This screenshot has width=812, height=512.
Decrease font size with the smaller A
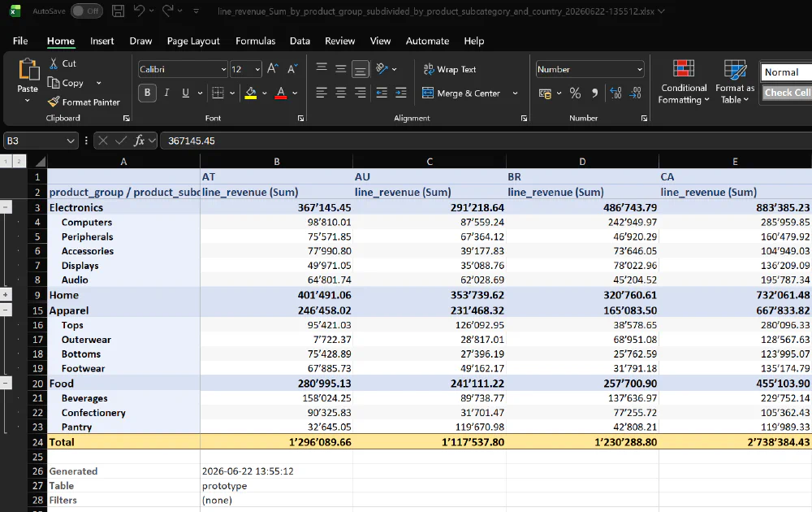tap(292, 69)
